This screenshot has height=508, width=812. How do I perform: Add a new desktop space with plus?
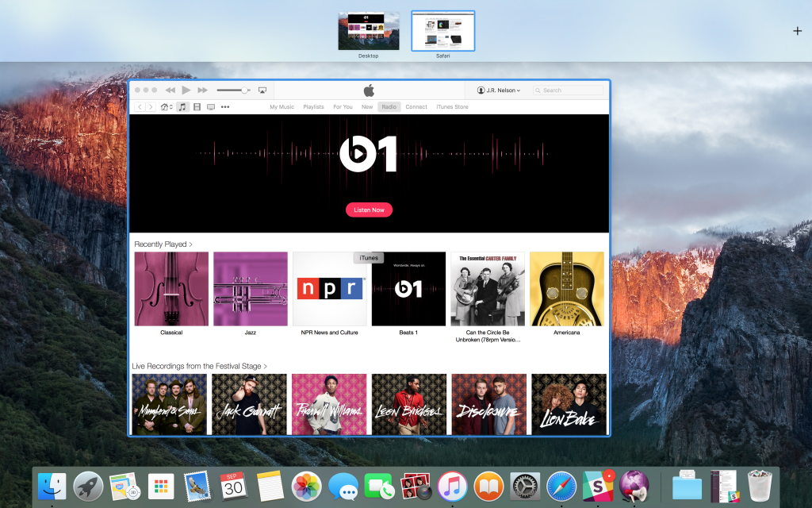[798, 31]
